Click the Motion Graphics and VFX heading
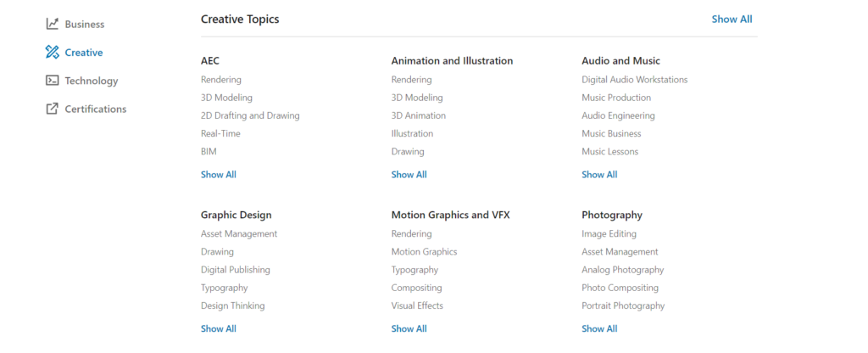 click(450, 215)
